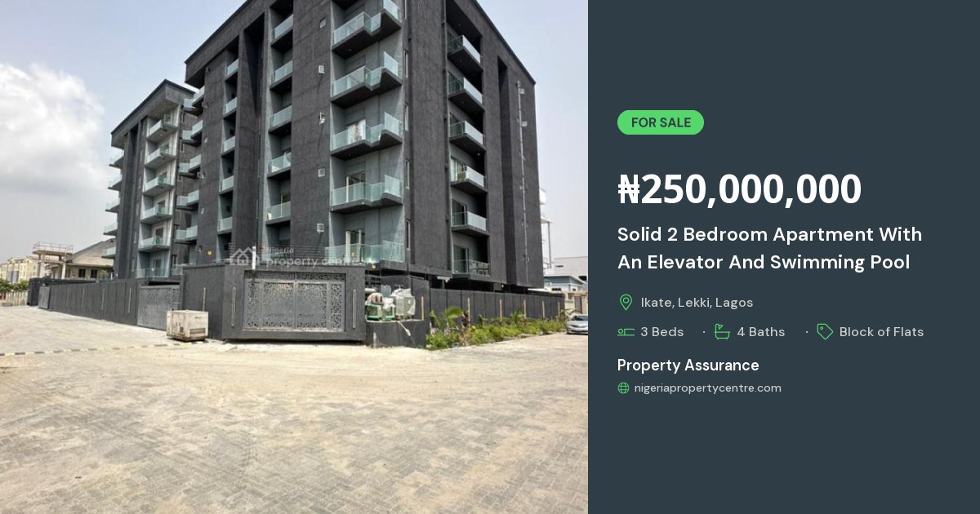Click the white generator unit by the wall
This screenshot has height=514, width=980.
[x=187, y=324]
